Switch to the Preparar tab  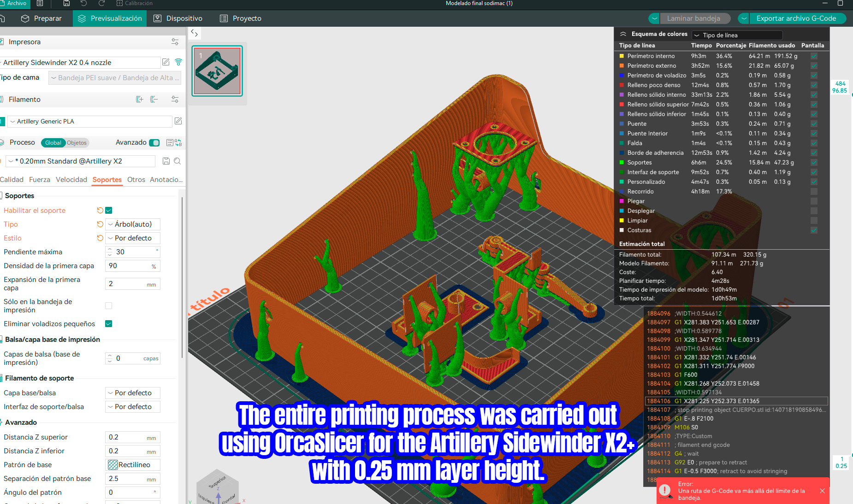point(41,18)
